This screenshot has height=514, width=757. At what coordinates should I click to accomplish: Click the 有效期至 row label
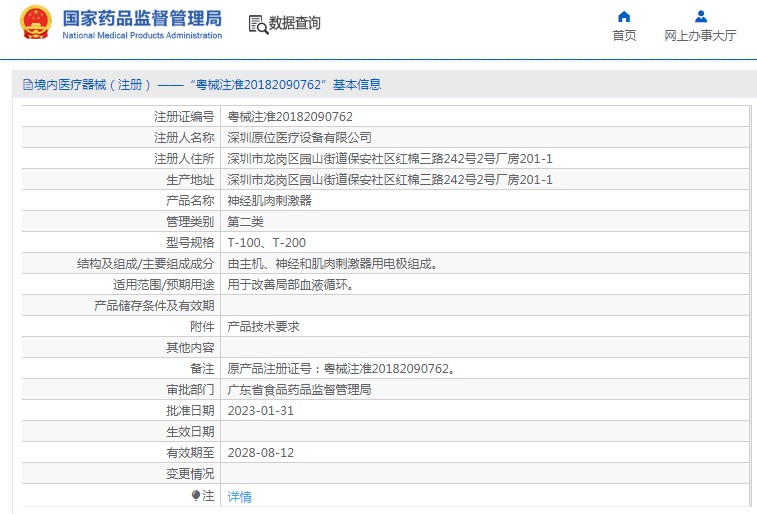point(190,453)
